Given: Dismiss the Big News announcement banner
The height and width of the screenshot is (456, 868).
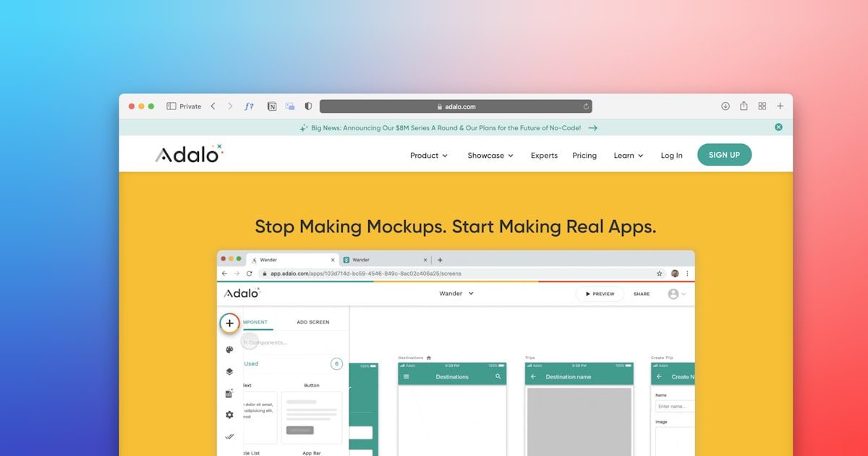Looking at the screenshot, I should 778,127.
